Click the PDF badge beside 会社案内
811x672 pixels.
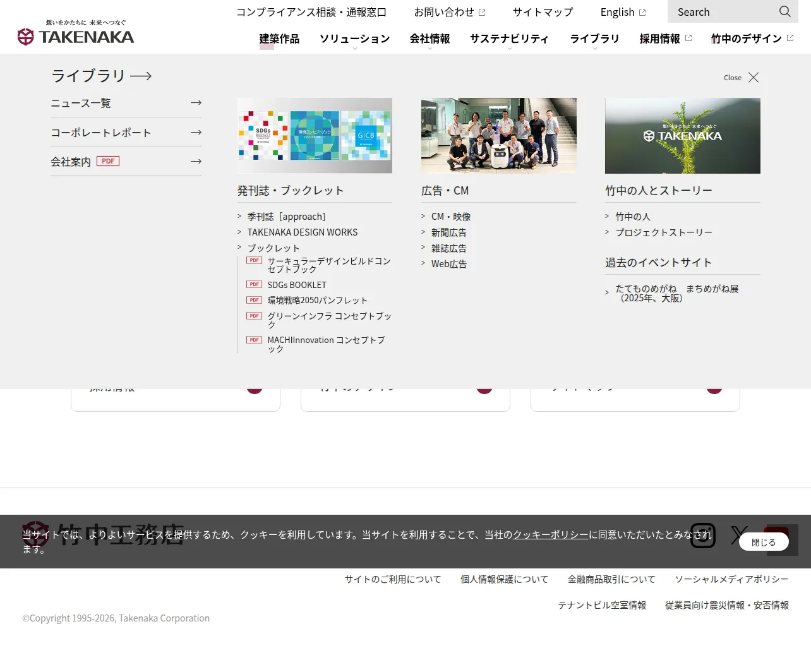click(108, 161)
